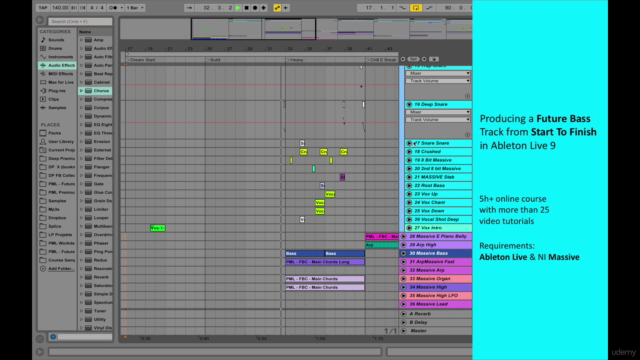This screenshot has height=360, width=640.
Task: Open the Dropbox folder place
Action: tap(57, 218)
